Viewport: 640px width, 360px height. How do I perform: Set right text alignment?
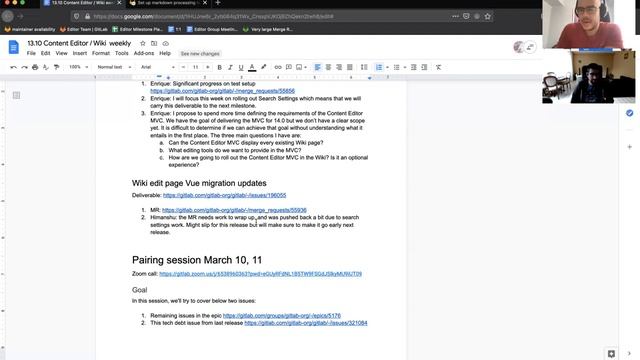(x=339, y=67)
